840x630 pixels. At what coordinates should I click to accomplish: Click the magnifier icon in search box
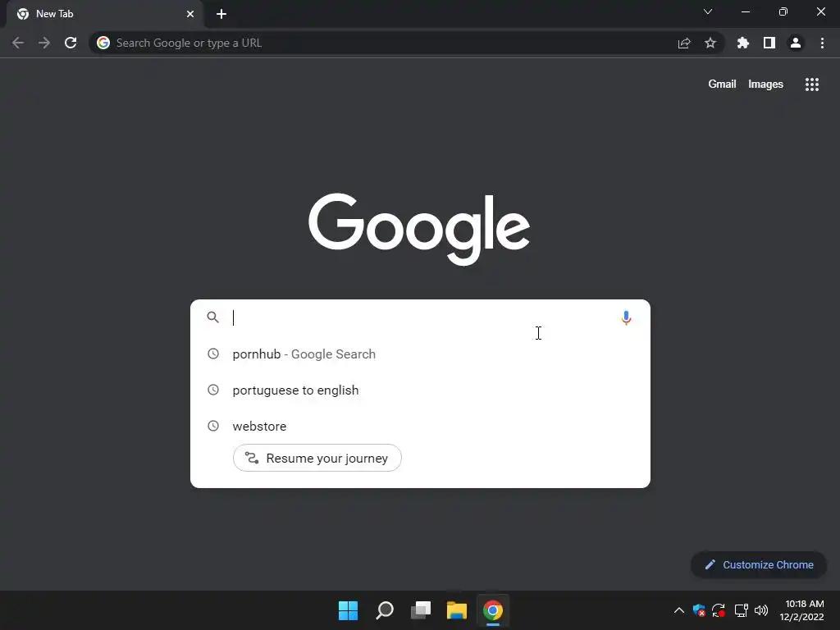pos(213,317)
